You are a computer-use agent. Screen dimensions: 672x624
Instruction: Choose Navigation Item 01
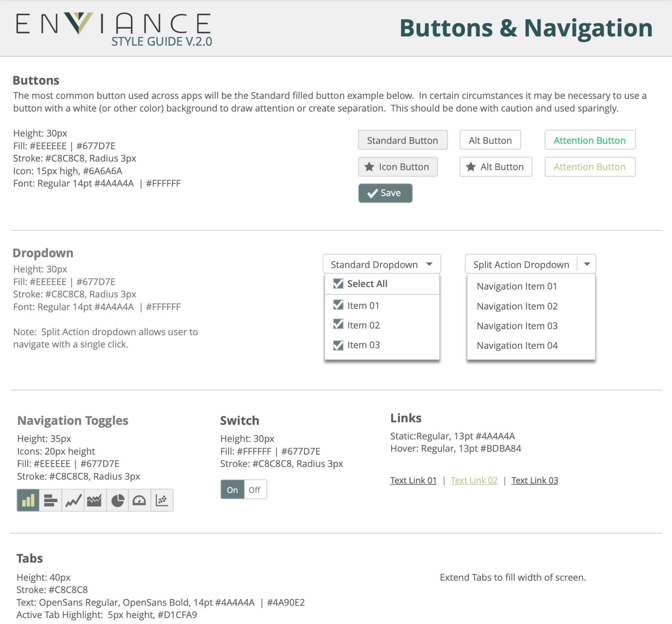tap(517, 286)
